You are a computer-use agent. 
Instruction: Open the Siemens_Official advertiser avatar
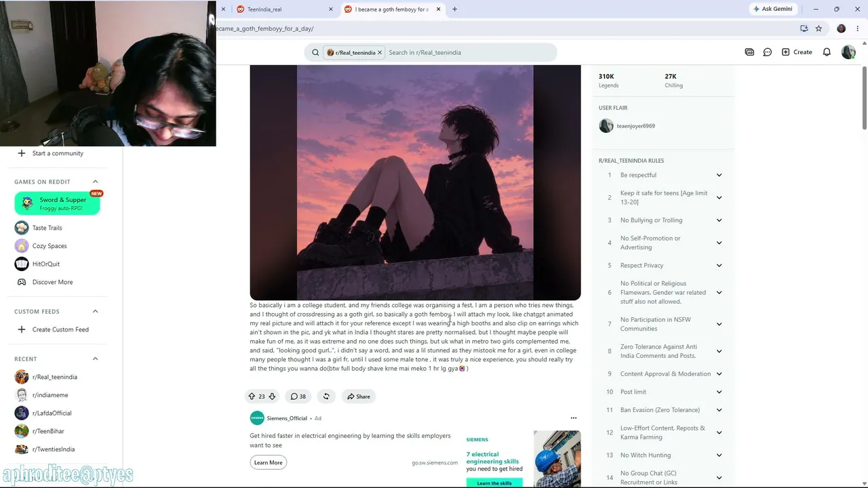[x=257, y=418]
